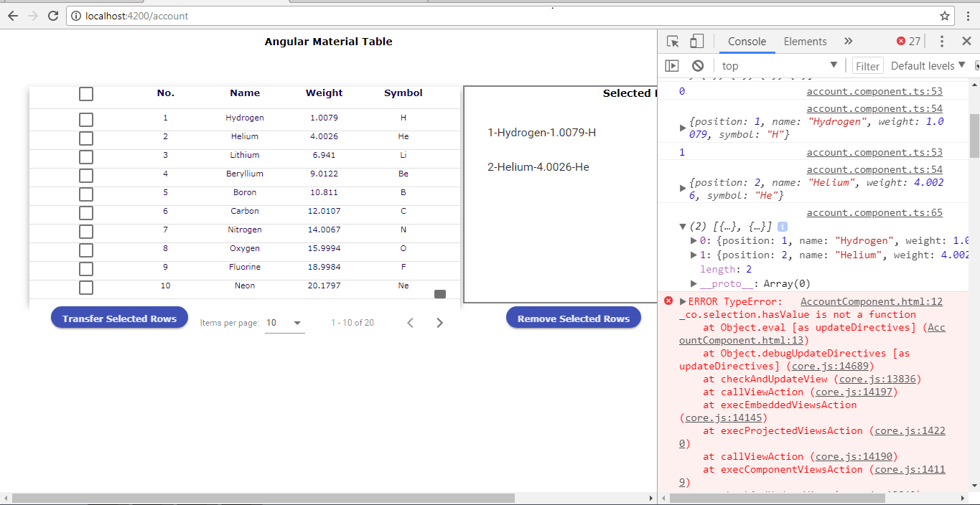
Task: Click the red error count badge showing 27
Action: click(x=908, y=42)
